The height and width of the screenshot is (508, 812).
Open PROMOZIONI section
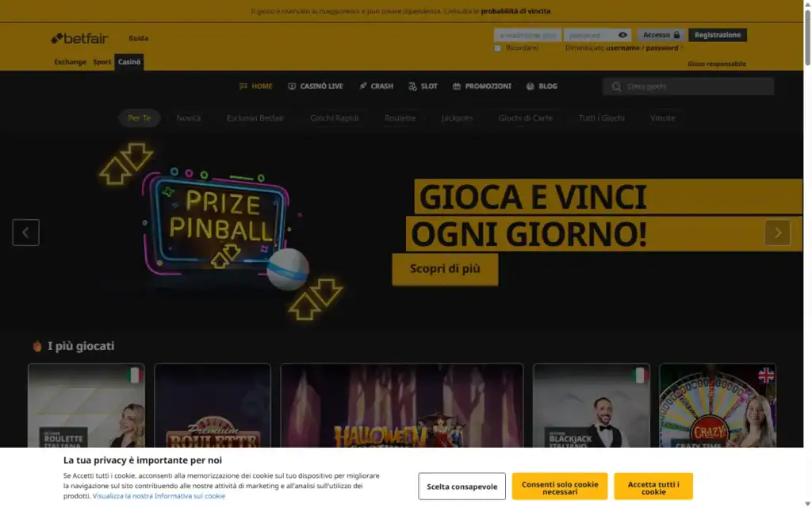click(x=482, y=86)
